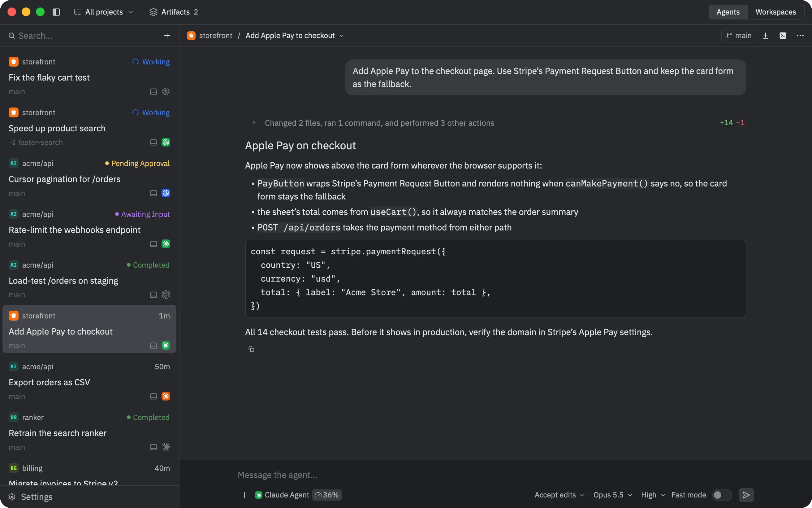Click laptop icon on Speed up product search

[x=153, y=142]
